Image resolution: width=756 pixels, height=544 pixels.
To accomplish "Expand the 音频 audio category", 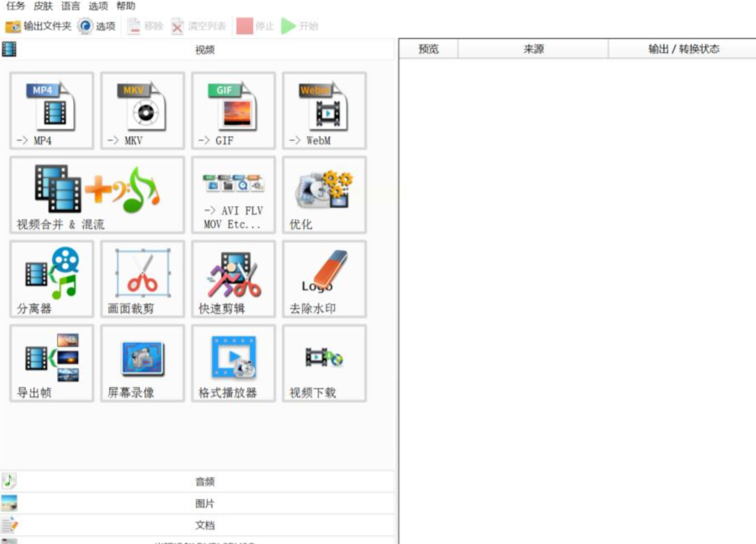I will (x=198, y=481).
